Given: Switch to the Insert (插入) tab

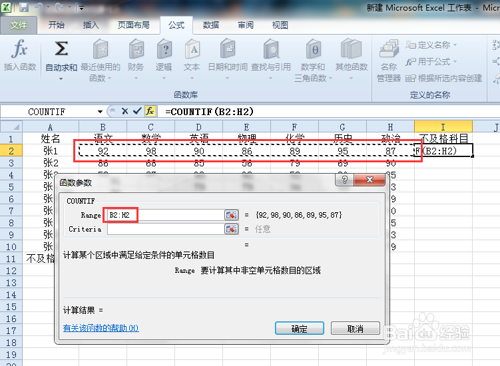Looking at the screenshot, I should point(91,25).
